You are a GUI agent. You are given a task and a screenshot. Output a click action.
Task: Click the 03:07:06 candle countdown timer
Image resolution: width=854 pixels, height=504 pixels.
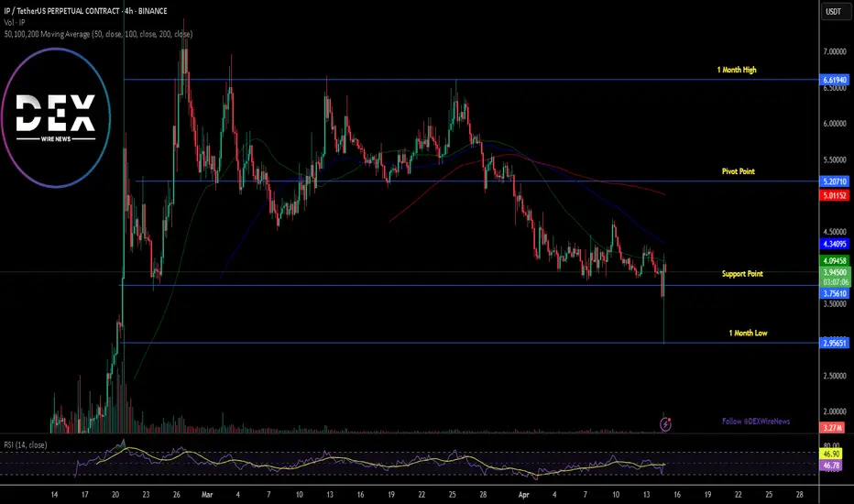835,282
